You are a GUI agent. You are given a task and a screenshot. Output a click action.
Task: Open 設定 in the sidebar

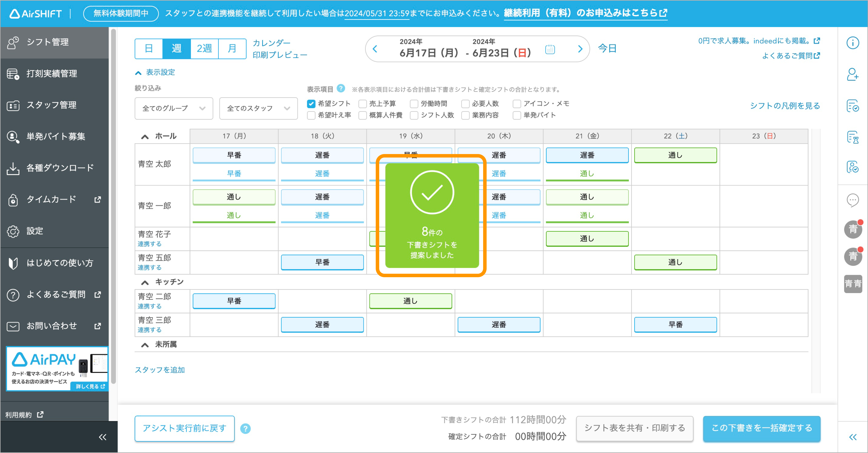[55, 231]
